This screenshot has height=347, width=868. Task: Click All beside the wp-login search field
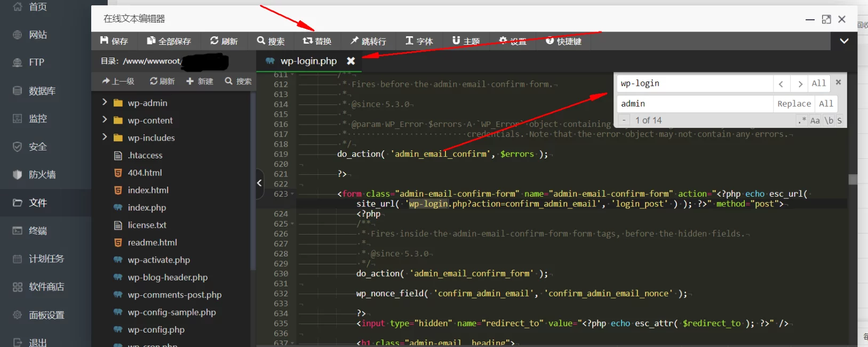click(x=818, y=83)
